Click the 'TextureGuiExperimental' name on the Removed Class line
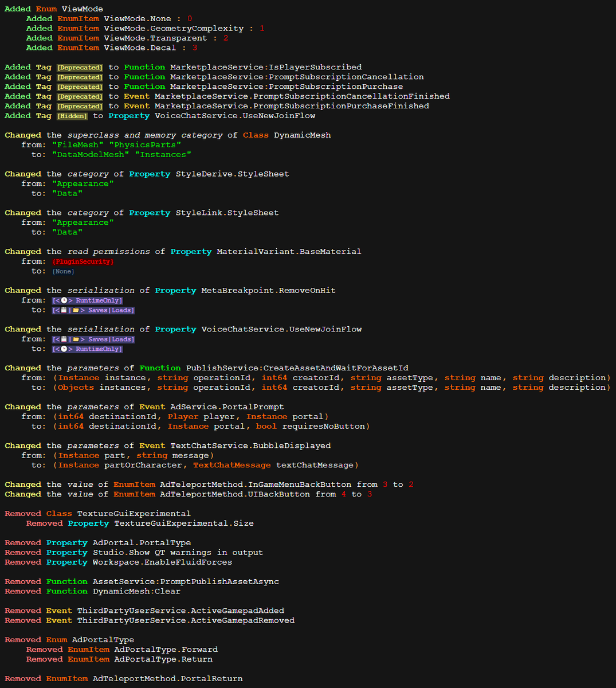 coord(134,514)
